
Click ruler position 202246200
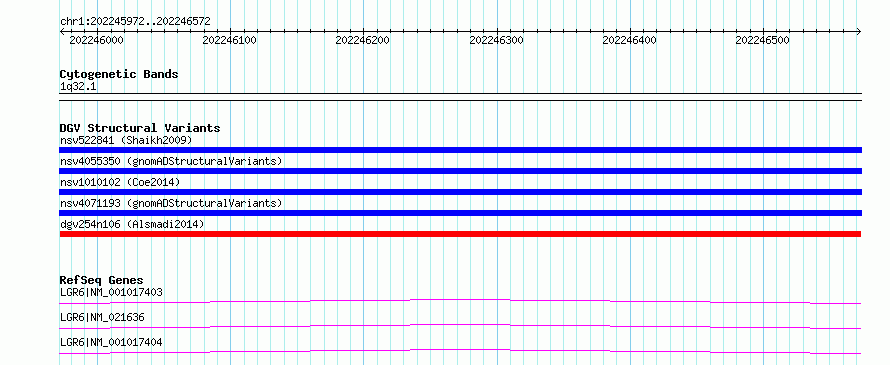click(x=363, y=40)
